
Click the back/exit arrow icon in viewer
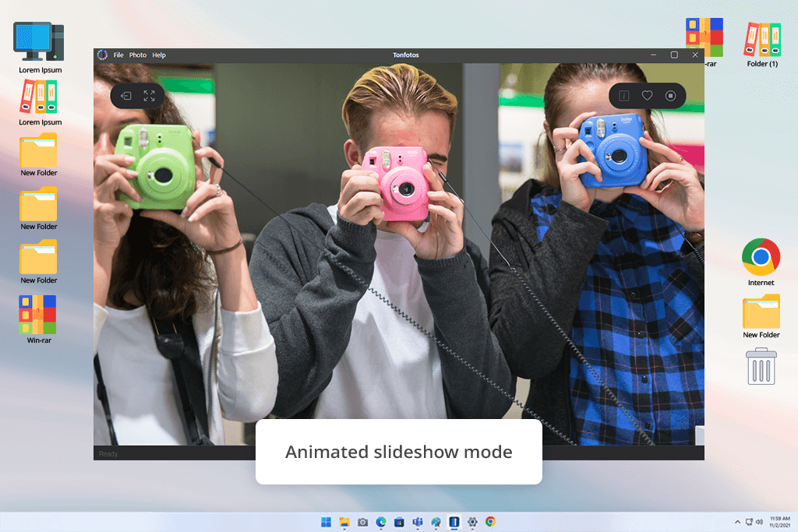125,96
